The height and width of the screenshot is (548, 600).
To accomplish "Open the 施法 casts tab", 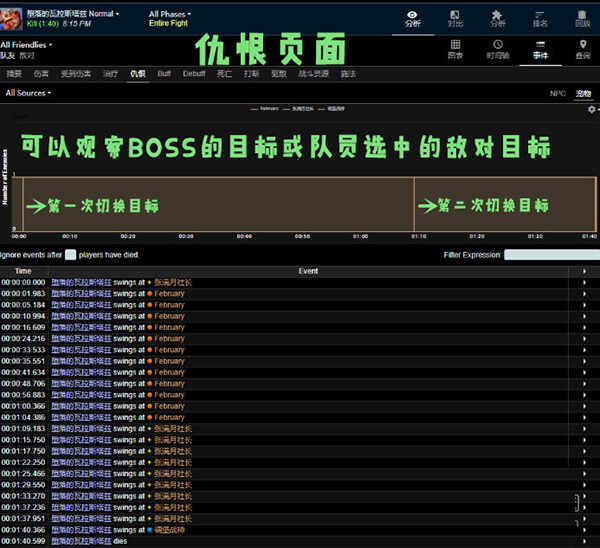I will 348,74.
